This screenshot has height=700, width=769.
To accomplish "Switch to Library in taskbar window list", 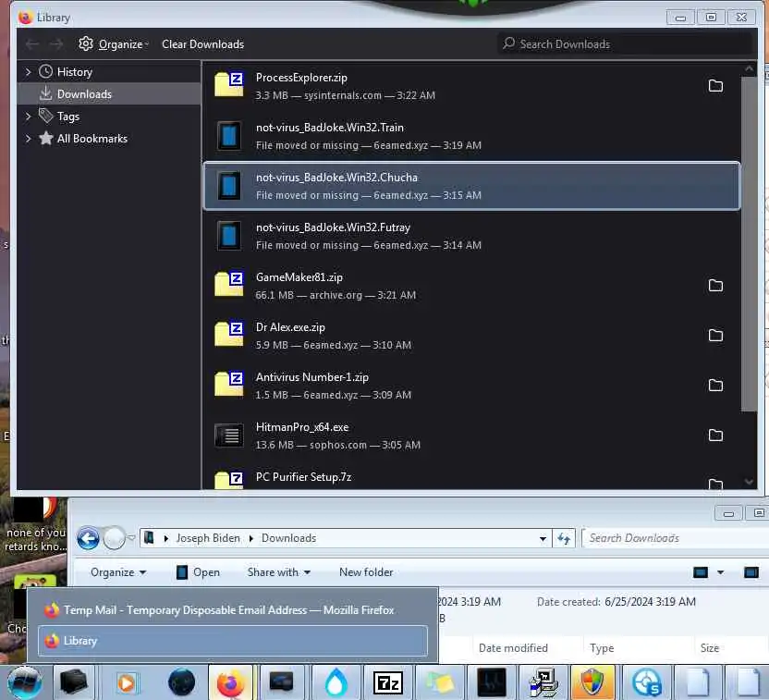I will coord(233,641).
